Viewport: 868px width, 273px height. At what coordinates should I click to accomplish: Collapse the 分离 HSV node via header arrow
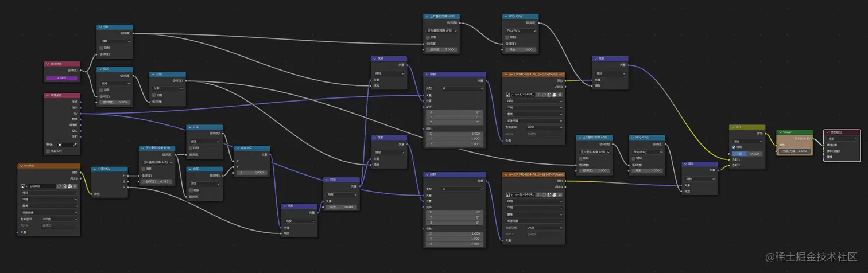click(x=95, y=169)
